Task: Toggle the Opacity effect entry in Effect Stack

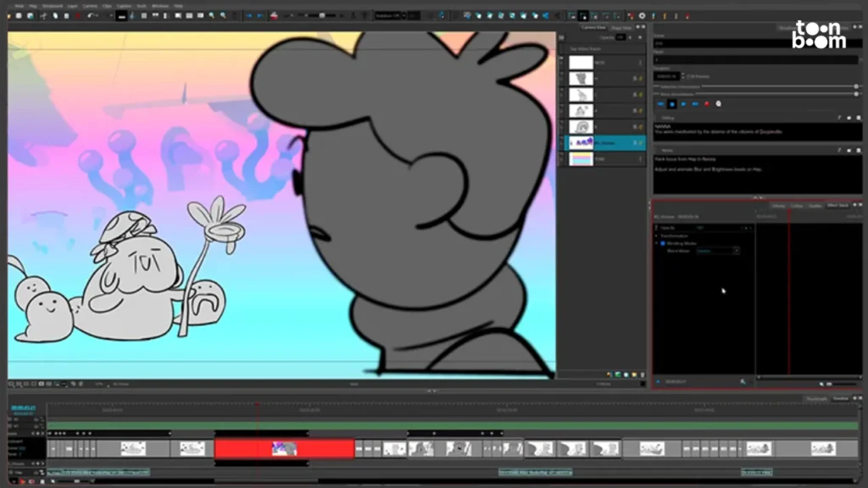Action: (x=655, y=227)
